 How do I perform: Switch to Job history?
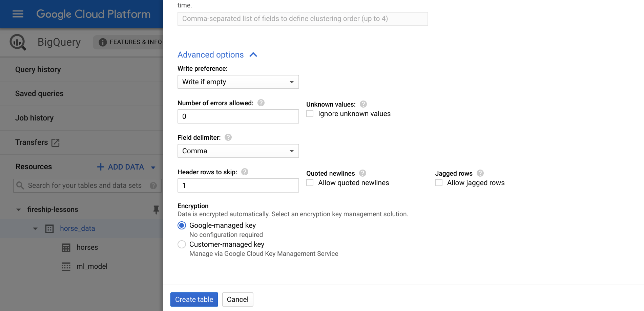point(34,118)
